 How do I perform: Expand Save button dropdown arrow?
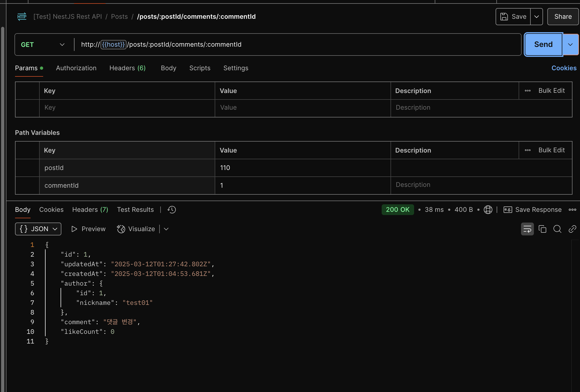click(x=537, y=17)
